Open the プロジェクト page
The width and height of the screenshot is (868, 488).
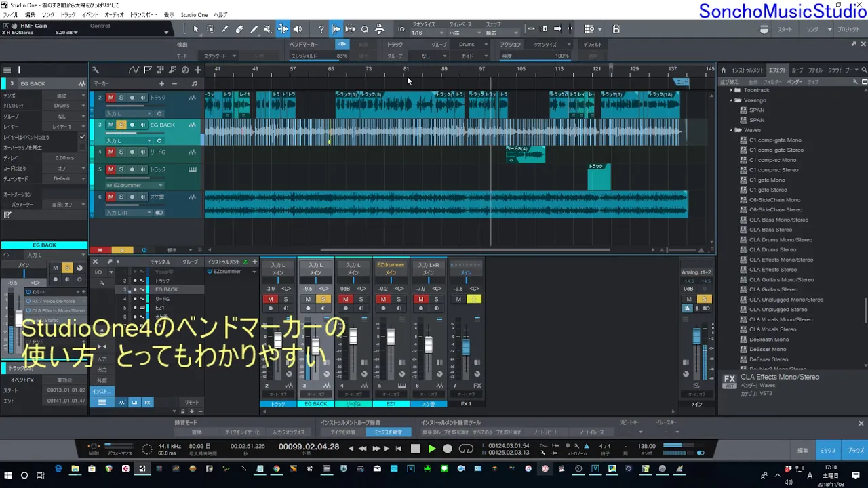point(848,30)
